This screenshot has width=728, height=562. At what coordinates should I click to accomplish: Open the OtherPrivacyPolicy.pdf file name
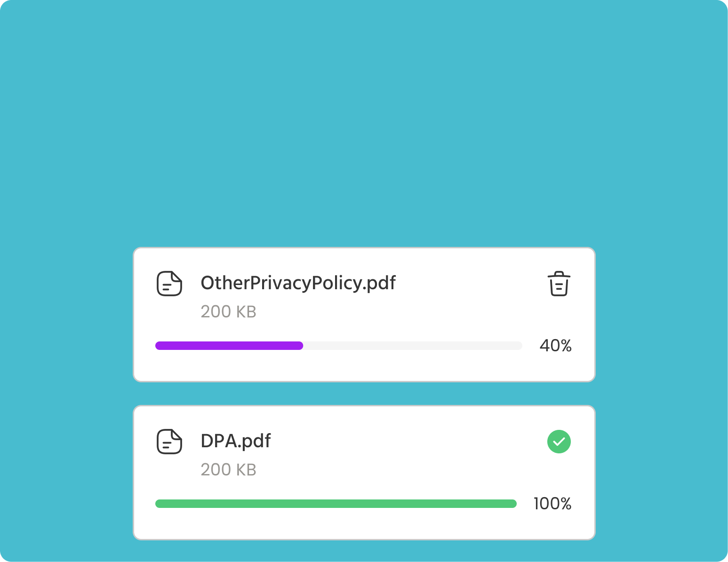click(x=298, y=283)
